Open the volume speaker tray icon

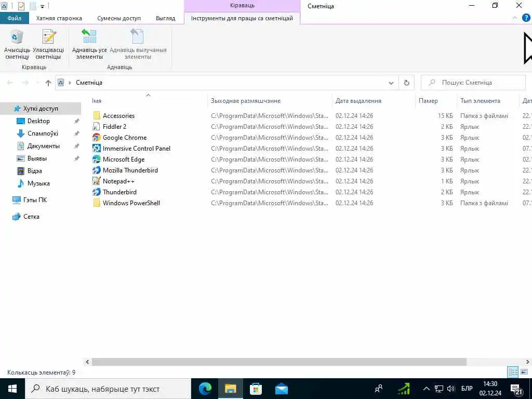click(450, 389)
